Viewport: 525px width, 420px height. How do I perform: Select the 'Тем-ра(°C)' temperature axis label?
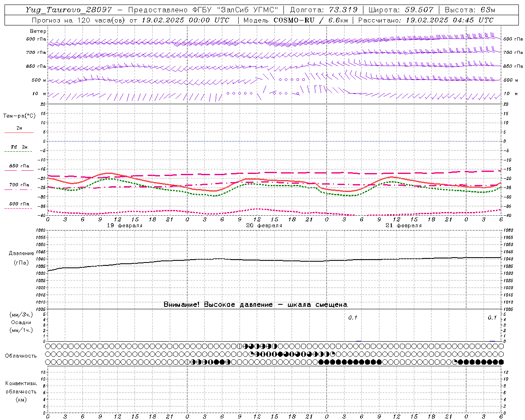[19, 116]
